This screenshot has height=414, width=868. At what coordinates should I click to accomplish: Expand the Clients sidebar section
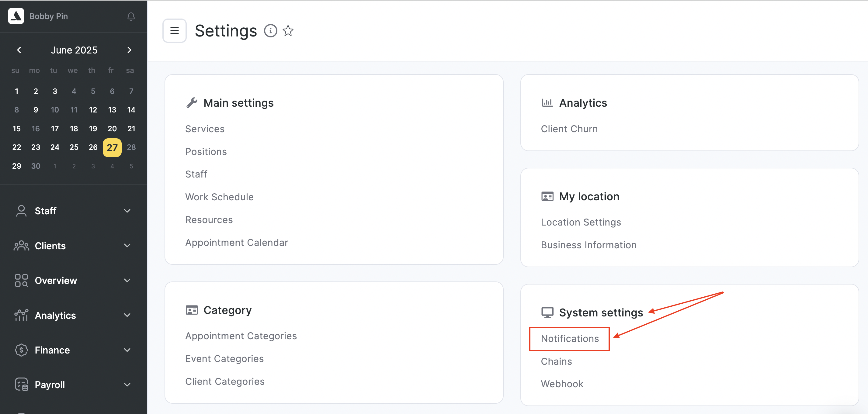(127, 246)
